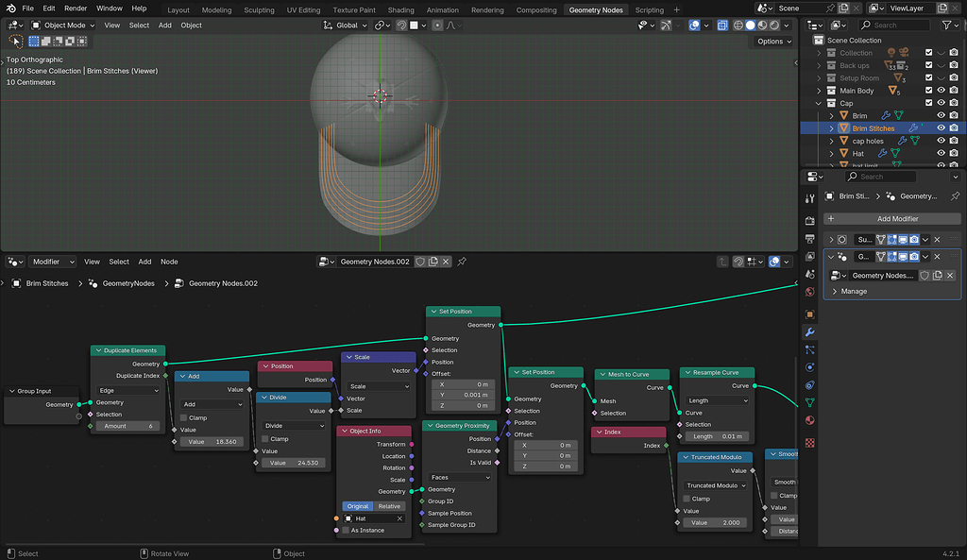Open the Proportional Editing falloff icon
This screenshot has width=967, height=560.
(450, 25)
